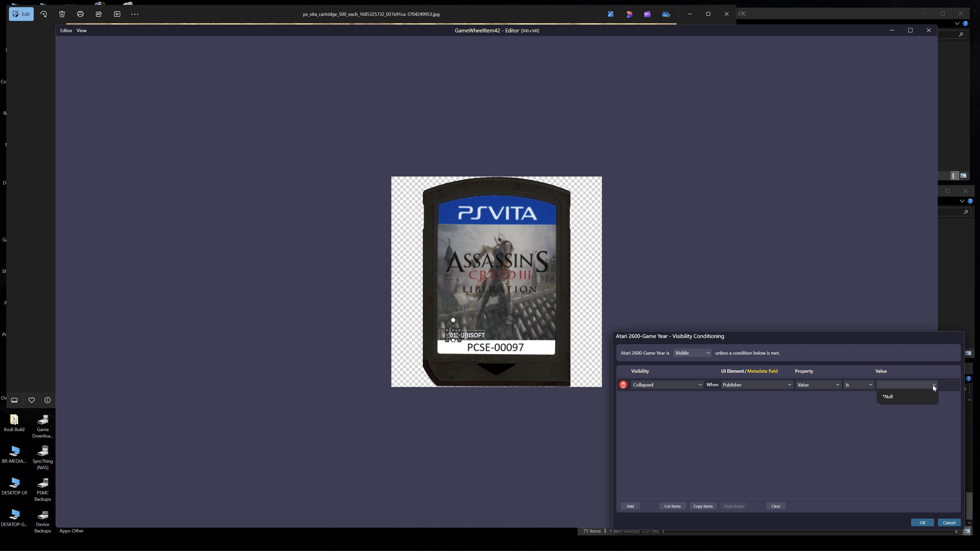Click the search icon in upper explorer window
Viewport: 980px width, 551px height.
coord(961,35)
